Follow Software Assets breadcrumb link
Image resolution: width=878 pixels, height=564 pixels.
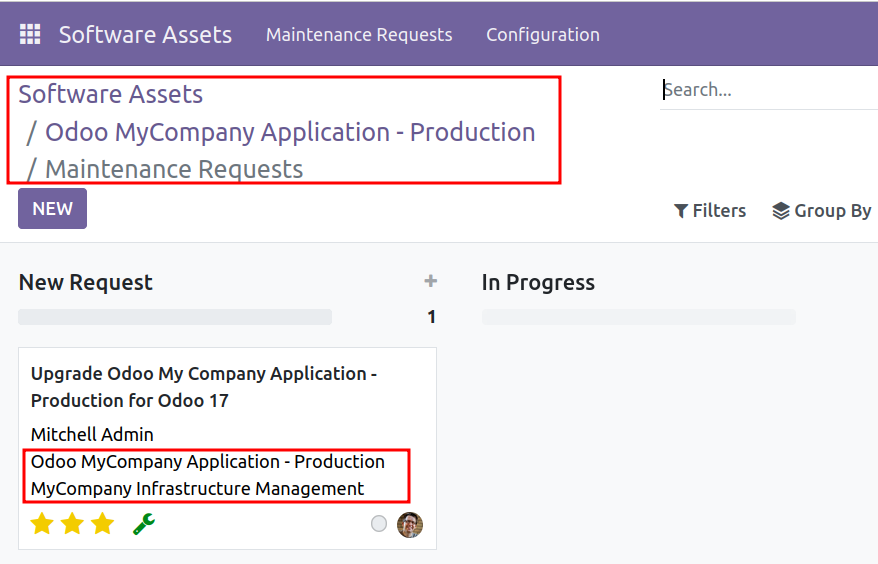click(111, 94)
